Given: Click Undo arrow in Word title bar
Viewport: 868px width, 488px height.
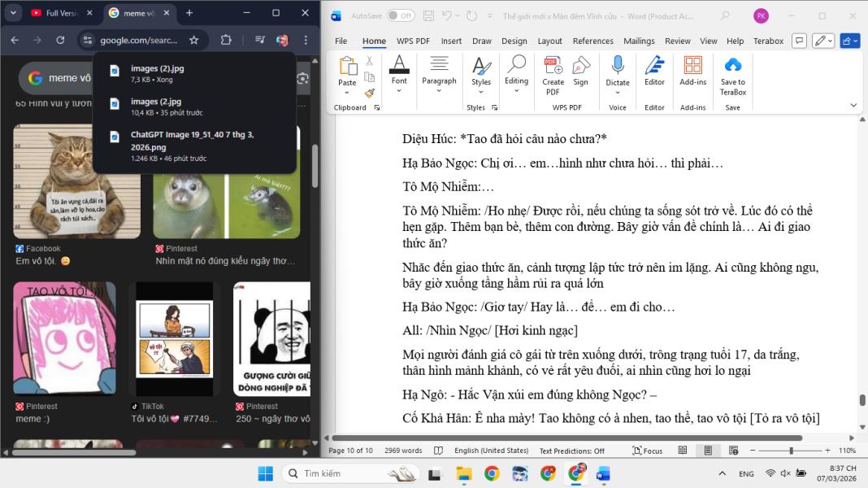Looking at the screenshot, I should (x=447, y=16).
